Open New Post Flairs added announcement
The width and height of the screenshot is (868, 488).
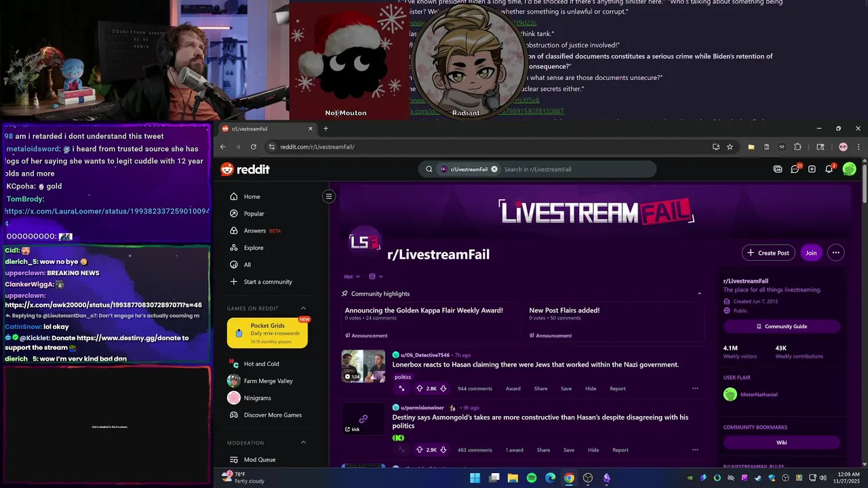click(564, 310)
